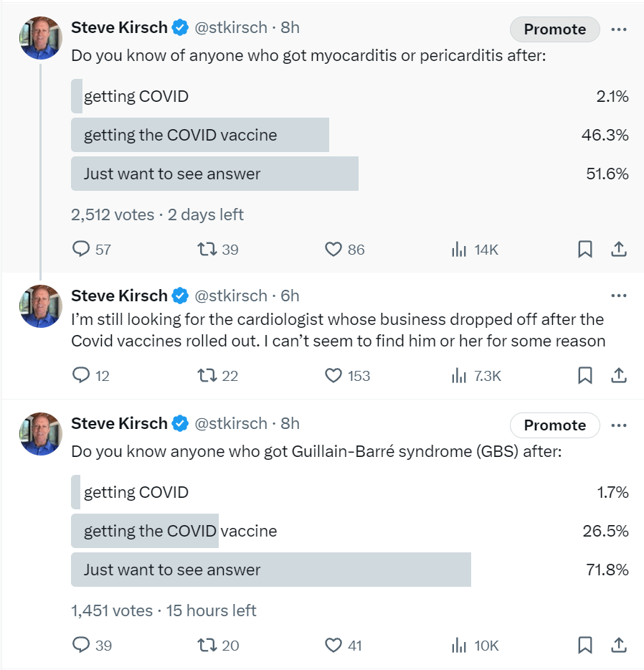Screen dimensions: 644x670
Task: Open more options on the GBS poll tweet
Action: [619, 425]
